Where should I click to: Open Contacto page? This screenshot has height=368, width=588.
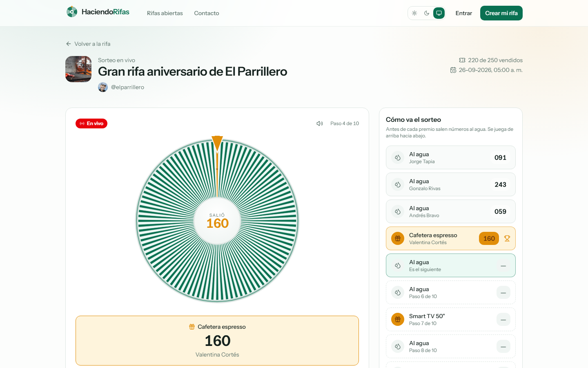click(x=207, y=13)
